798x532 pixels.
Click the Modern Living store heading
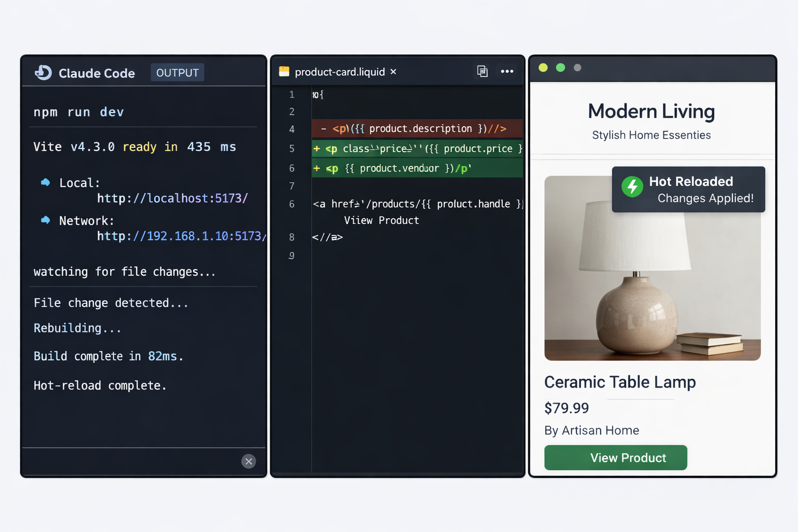pos(651,111)
